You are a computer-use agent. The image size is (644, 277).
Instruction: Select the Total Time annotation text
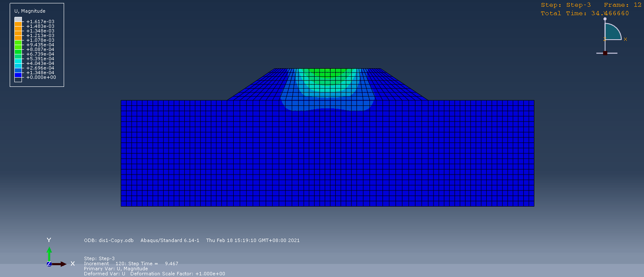pyautogui.click(x=585, y=13)
